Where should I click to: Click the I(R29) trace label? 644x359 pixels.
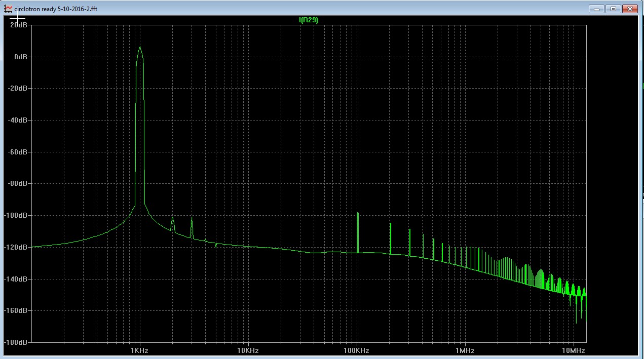tap(309, 20)
